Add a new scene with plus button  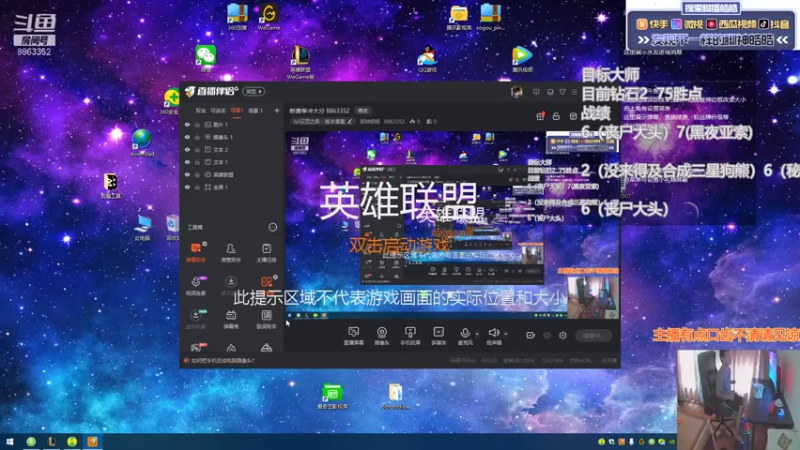277,110
